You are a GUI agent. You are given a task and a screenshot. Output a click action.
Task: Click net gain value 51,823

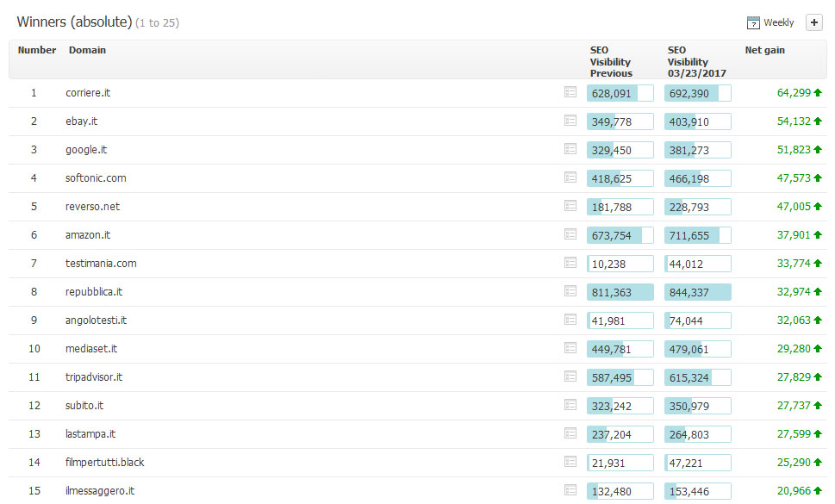pyautogui.click(x=794, y=150)
